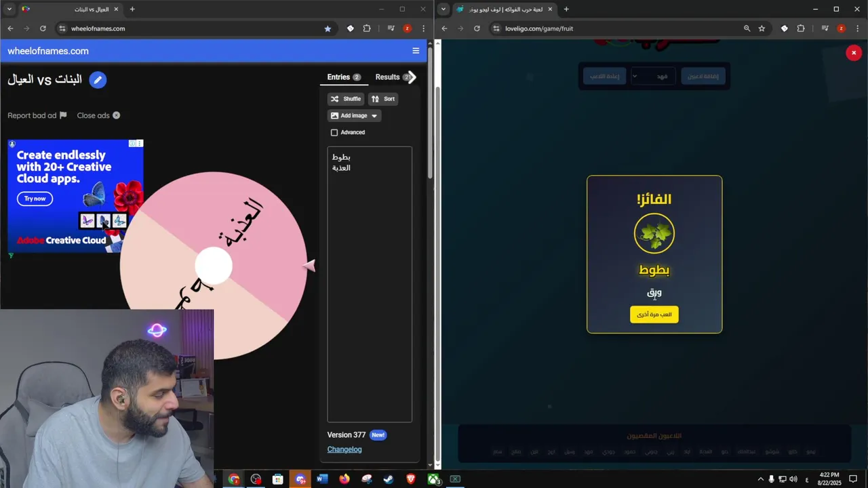Reload the loveligo page
868x488 pixels.
[477, 28]
